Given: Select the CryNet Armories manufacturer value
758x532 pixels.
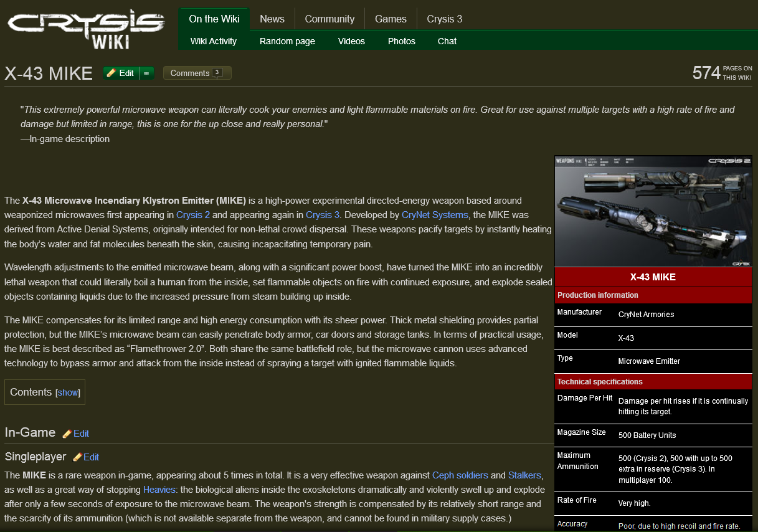Looking at the screenshot, I should click(646, 315).
